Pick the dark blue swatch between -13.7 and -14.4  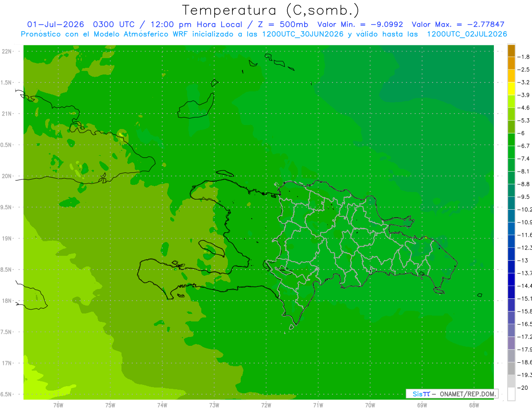click(x=511, y=279)
